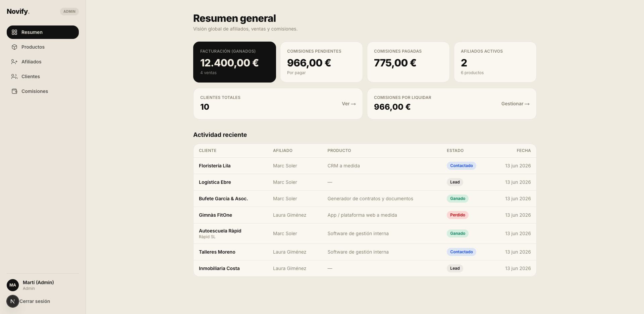
Task: Click the Novify logo
Action: pos(18,11)
